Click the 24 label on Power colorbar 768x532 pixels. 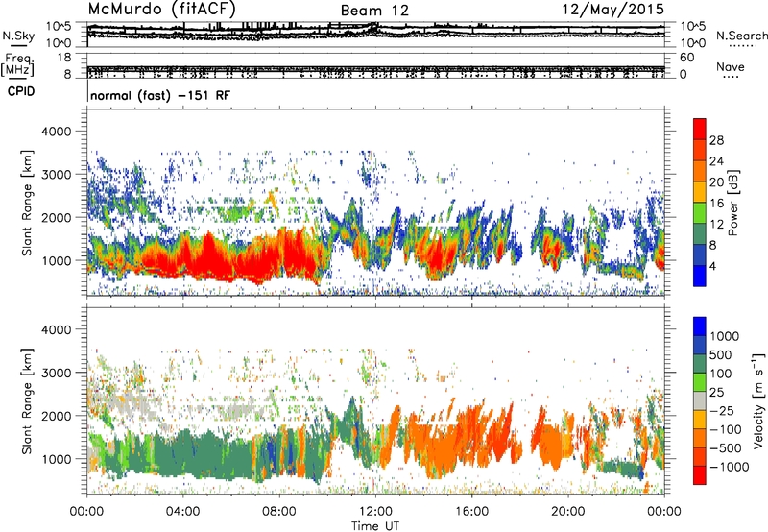[716, 161]
